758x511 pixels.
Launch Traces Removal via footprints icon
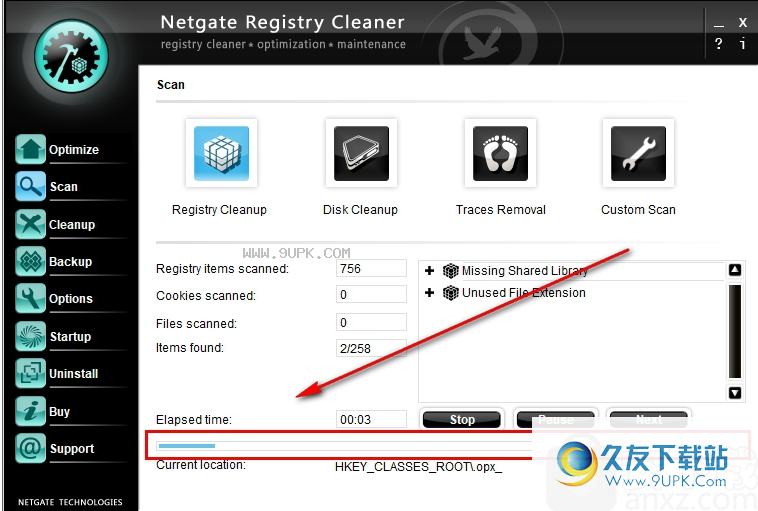[x=500, y=153]
